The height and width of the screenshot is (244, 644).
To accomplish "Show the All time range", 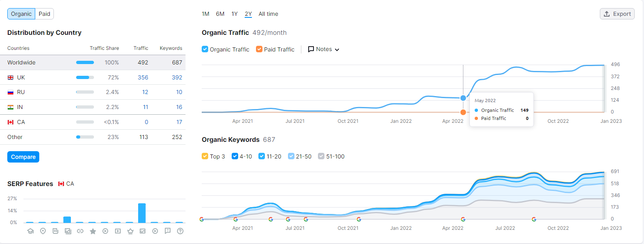I will click(268, 14).
